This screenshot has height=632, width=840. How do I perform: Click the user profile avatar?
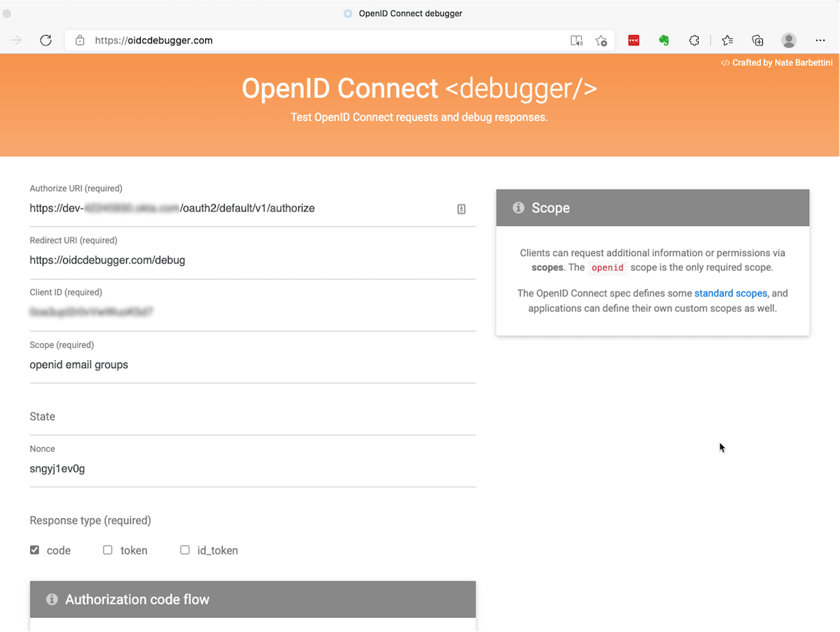pyautogui.click(x=789, y=41)
